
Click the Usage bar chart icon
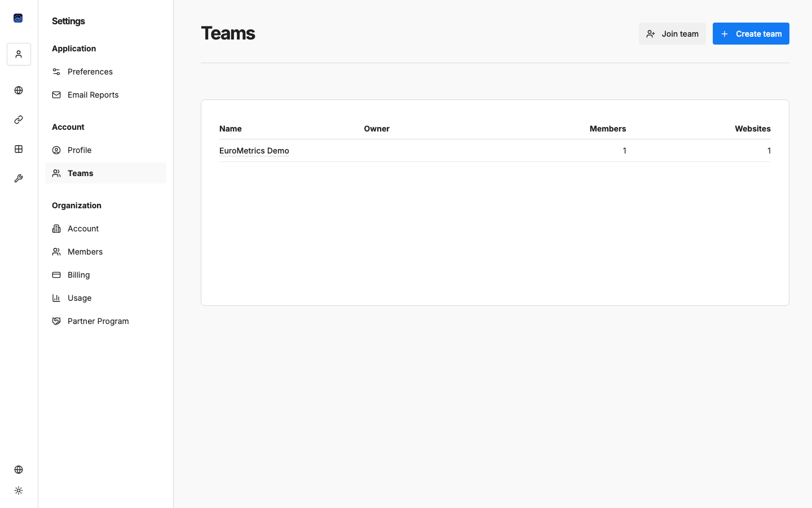coord(56,298)
